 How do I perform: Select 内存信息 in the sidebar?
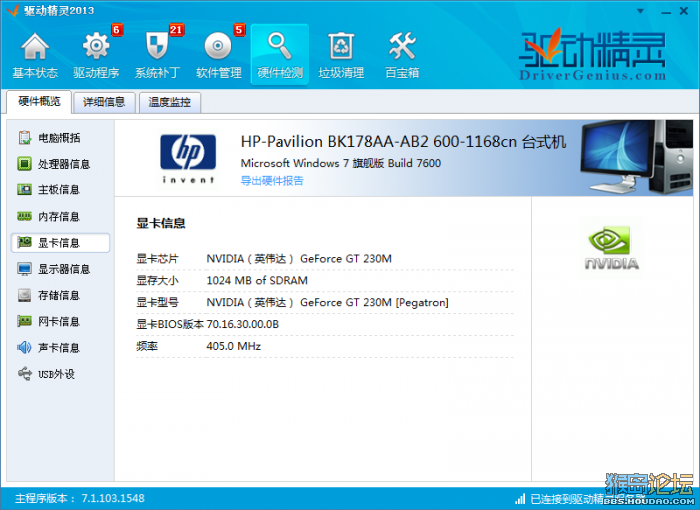pyautogui.click(x=60, y=217)
